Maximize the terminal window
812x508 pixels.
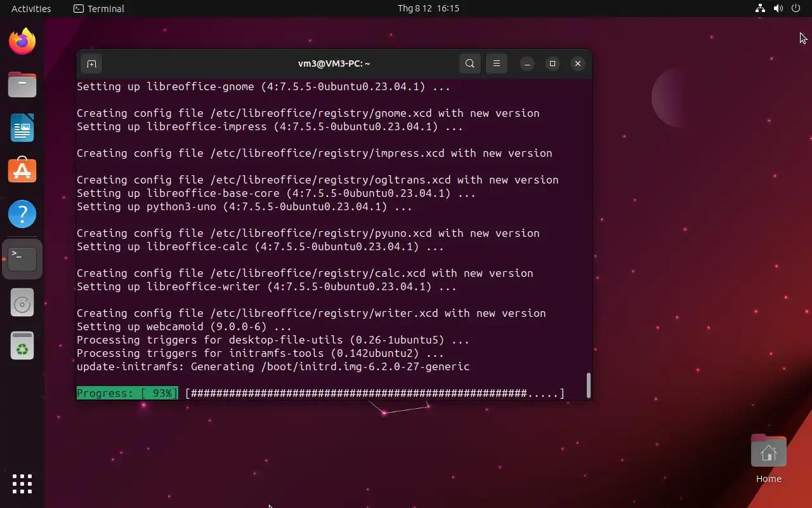pyautogui.click(x=553, y=63)
